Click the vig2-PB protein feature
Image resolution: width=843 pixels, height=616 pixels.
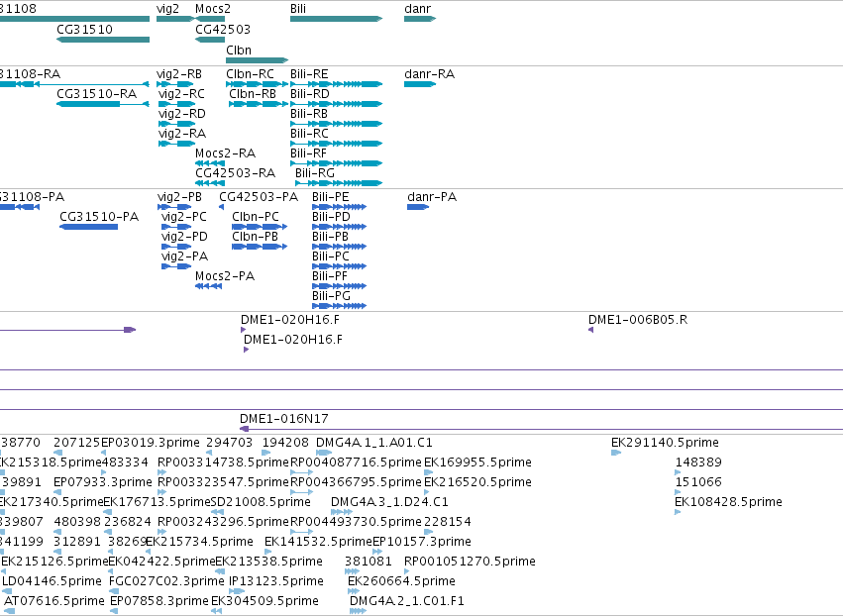point(174,207)
